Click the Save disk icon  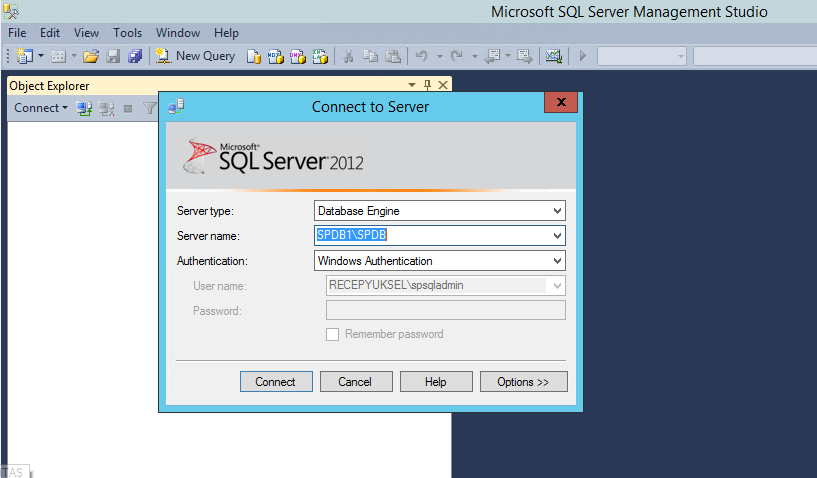(x=113, y=56)
